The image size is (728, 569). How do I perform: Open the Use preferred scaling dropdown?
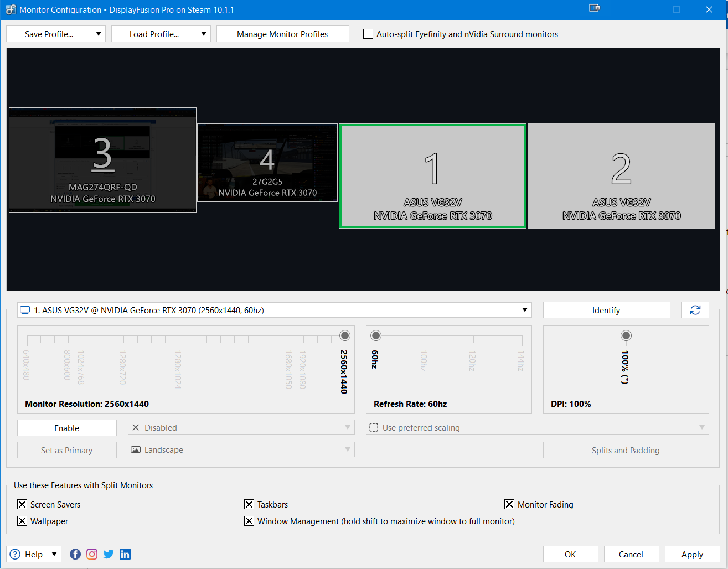[x=538, y=427]
